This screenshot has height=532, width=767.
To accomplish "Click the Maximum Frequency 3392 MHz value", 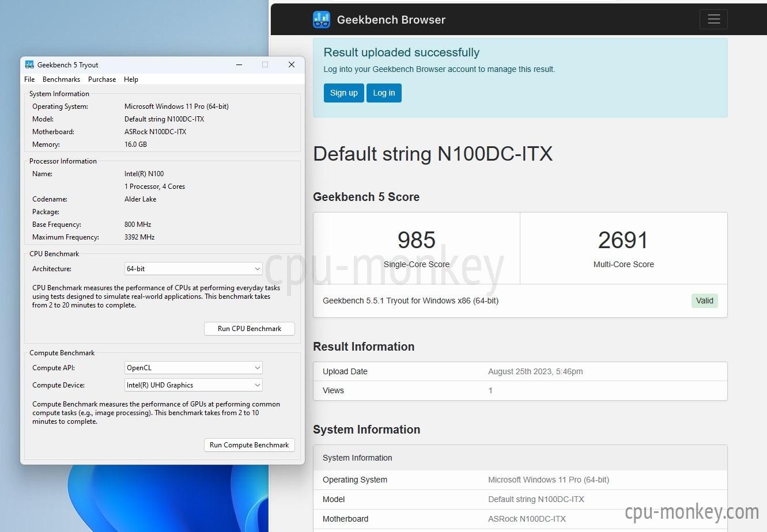I will coord(139,237).
